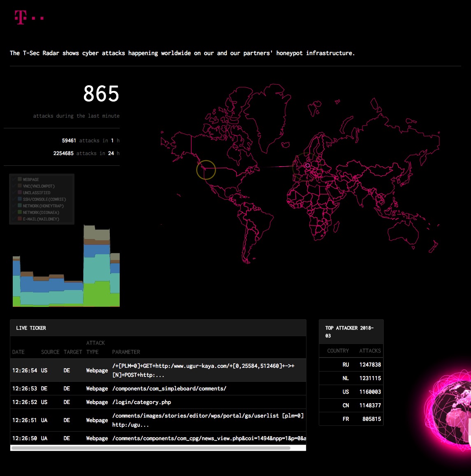471x476 pixels.
Task: Toggle the Network(Dionaea) legend checkmark
Action: point(14,212)
